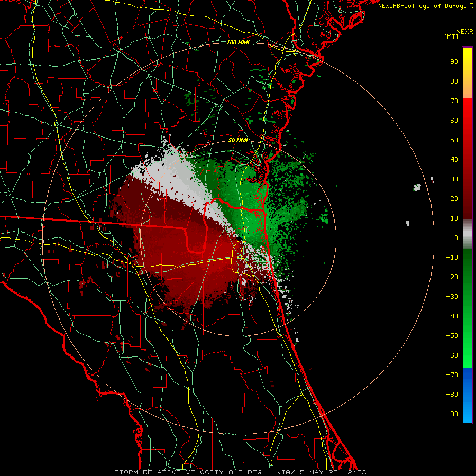Click the 50 NMI range ring label
This screenshot has height=476, width=476.
click(x=237, y=140)
